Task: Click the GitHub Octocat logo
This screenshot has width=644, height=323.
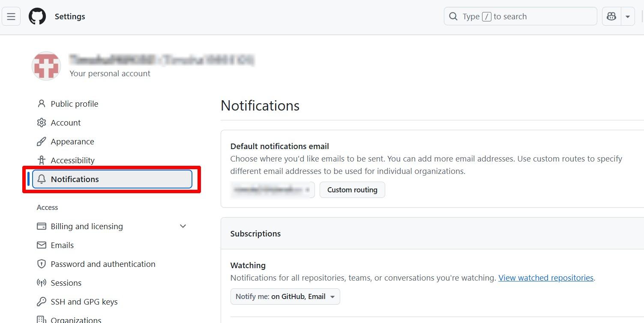Action: pyautogui.click(x=37, y=17)
